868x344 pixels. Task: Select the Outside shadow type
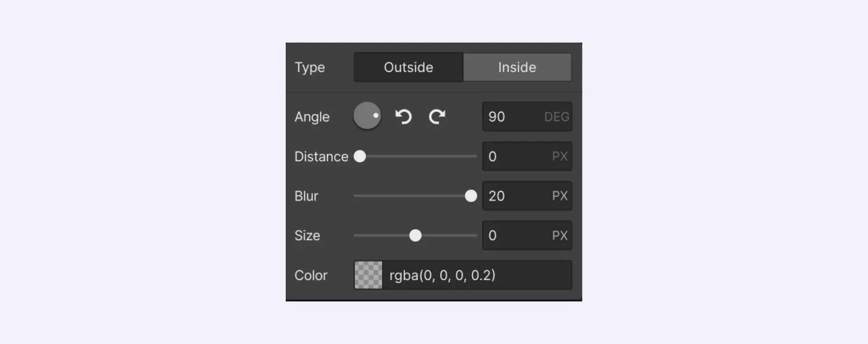[x=408, y=67]
